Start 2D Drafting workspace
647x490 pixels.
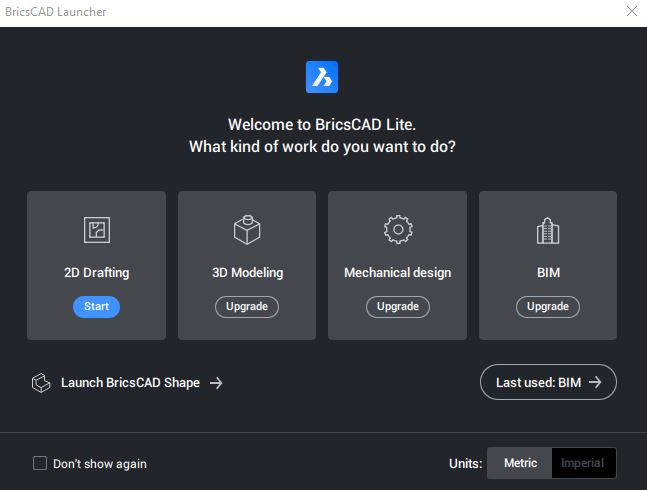97,306
